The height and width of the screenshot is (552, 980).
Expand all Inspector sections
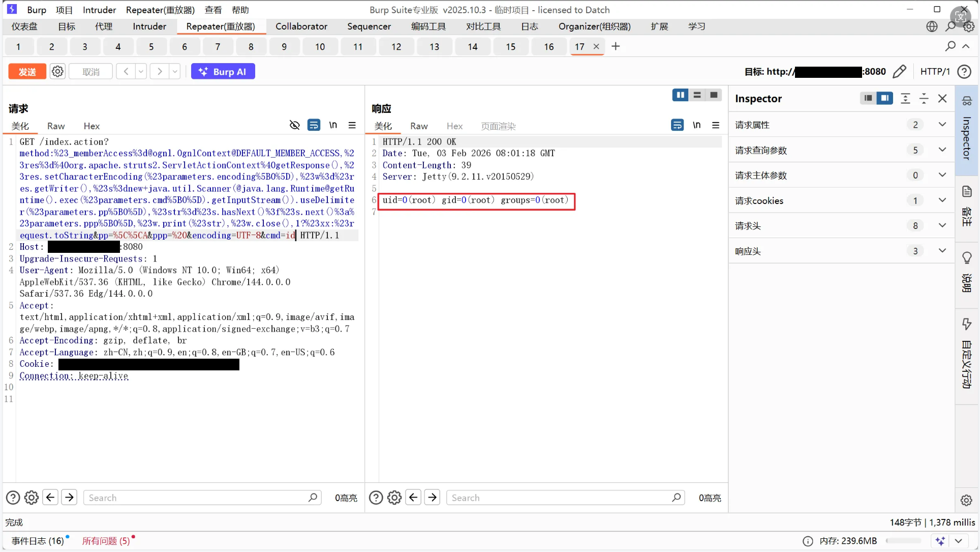pos(905,98)
